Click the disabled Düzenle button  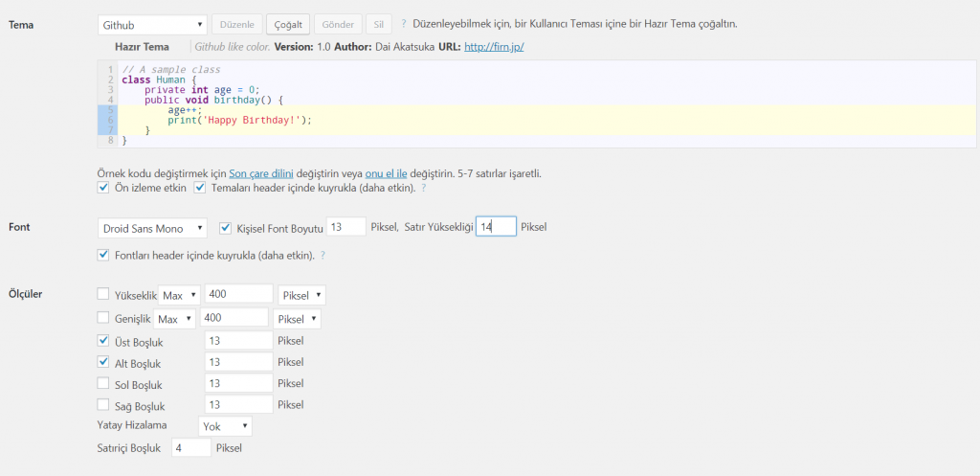click(x=237, y=25)
